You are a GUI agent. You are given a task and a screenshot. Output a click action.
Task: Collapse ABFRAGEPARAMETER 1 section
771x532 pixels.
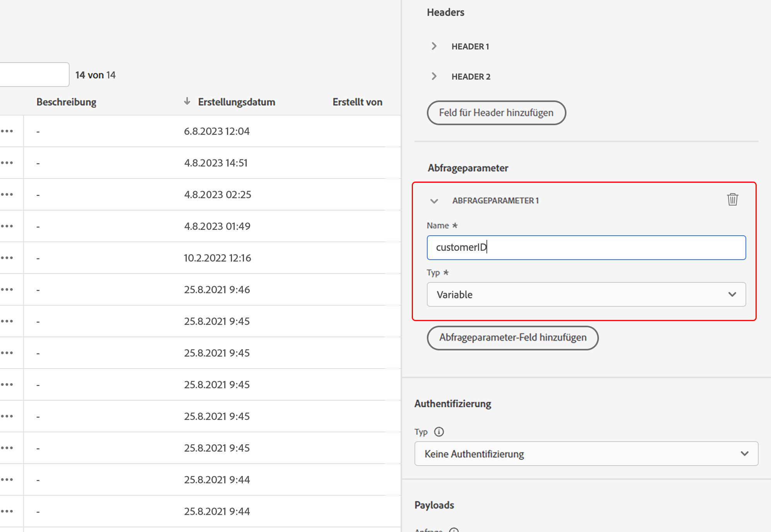pyautogui.click(x=434, y=201)
